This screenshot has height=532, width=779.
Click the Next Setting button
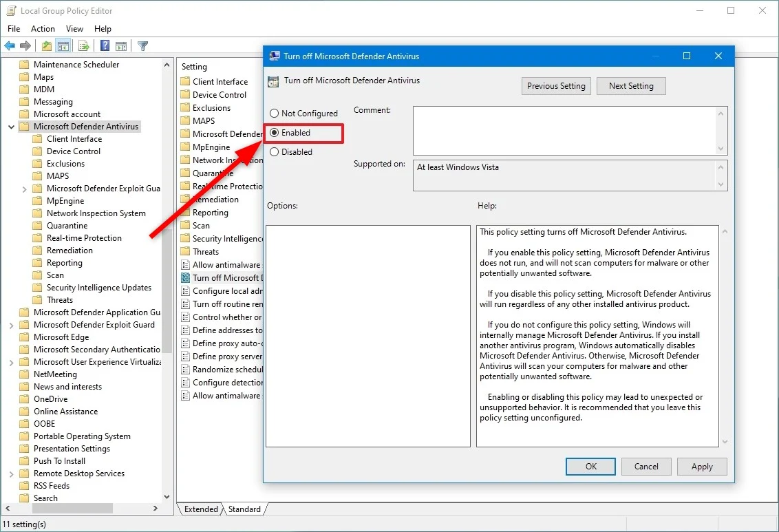[631, 86]
